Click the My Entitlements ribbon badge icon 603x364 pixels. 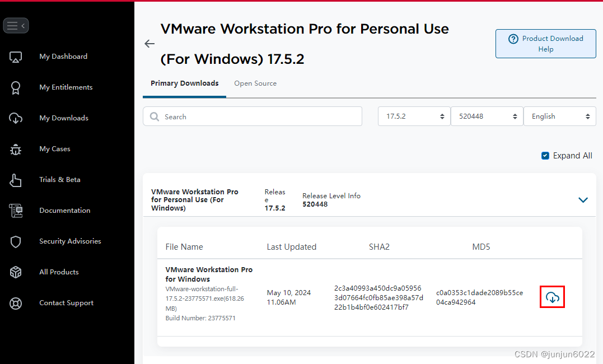pos(15,88)
